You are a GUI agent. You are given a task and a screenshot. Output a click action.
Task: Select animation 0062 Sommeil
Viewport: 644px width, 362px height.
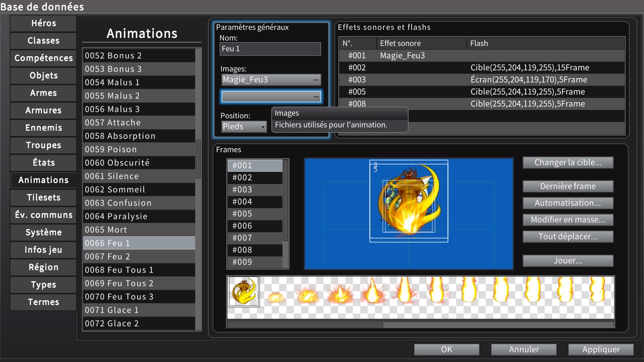139,190
